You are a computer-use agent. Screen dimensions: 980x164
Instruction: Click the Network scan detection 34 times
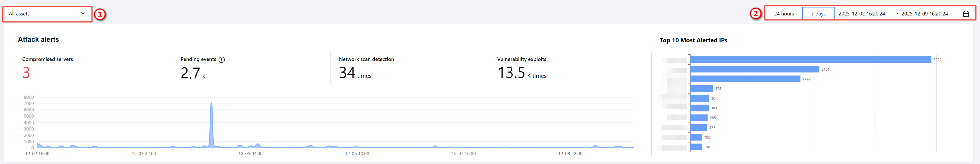pyautogui.click(x=347, y=73)
